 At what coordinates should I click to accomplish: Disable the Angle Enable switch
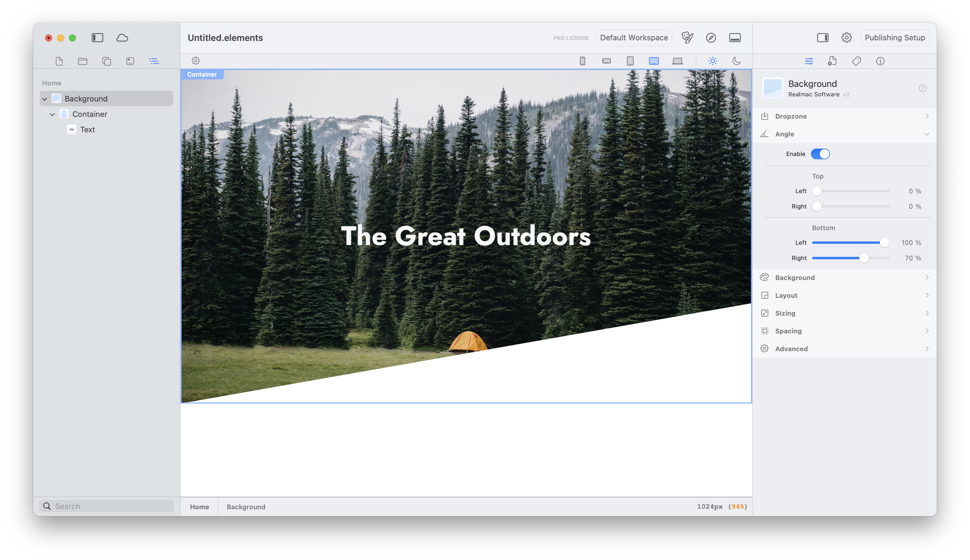coord(820,154)
